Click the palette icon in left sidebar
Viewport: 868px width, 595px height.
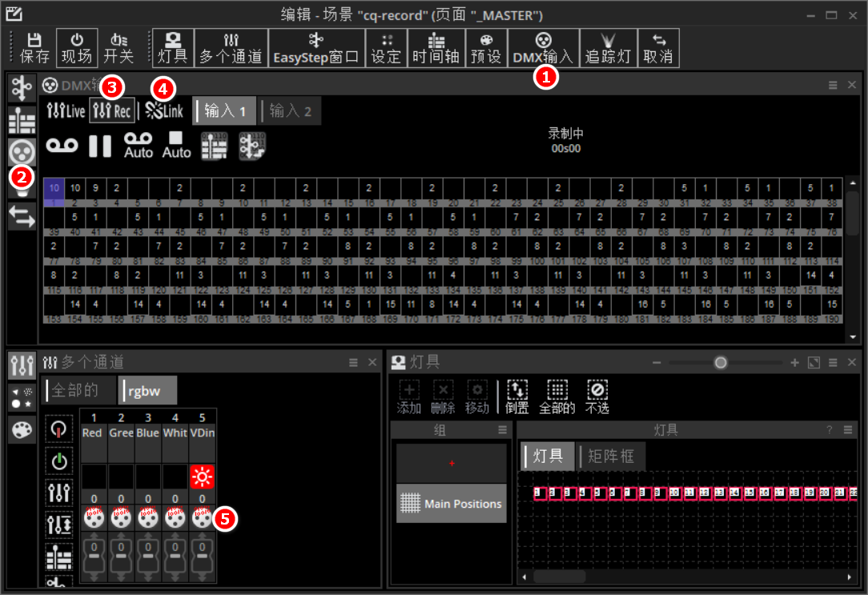[22, 430]
